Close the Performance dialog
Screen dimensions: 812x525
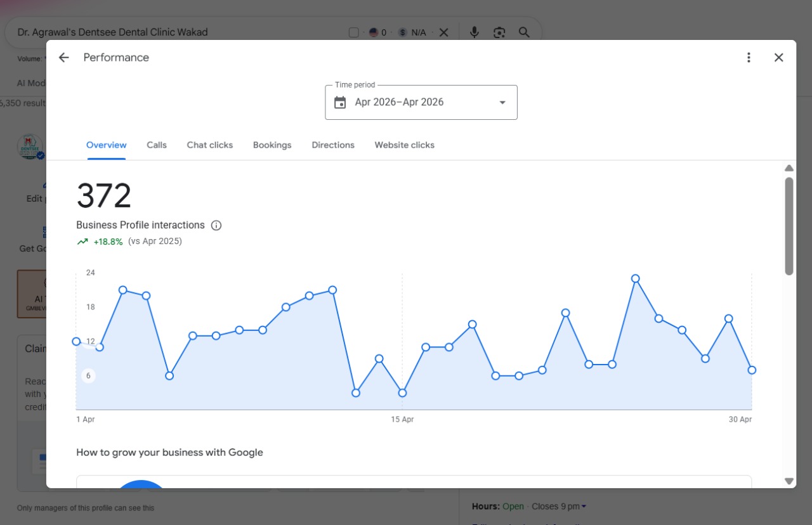click(x=779, y=58)
